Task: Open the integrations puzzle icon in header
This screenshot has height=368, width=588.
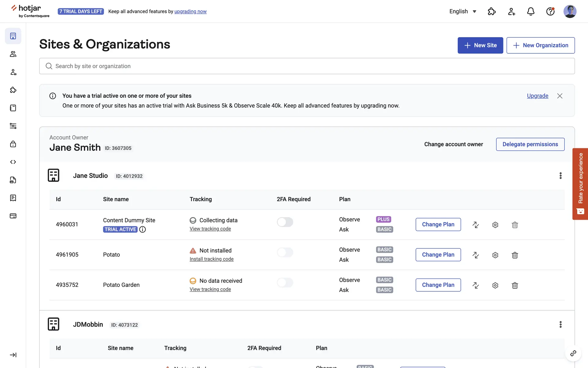Action: click(492, 11)
